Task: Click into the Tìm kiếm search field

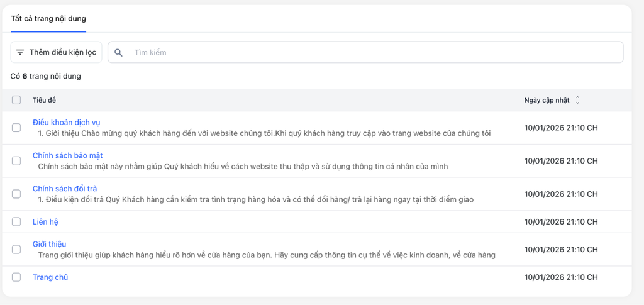Action: point(371,53)
